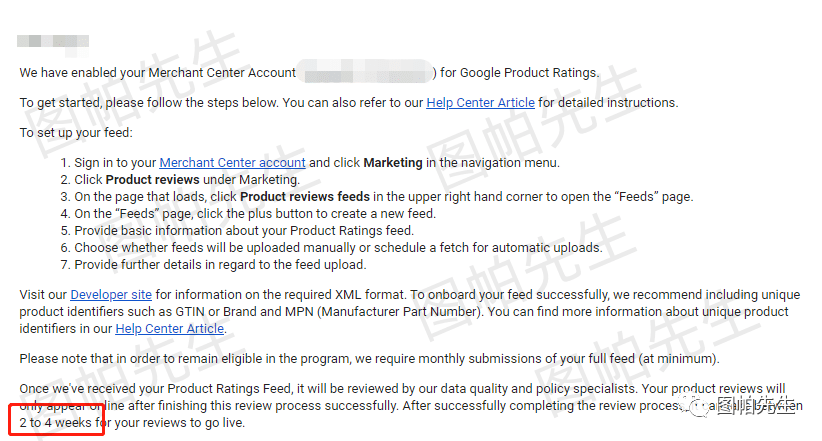This screenshot has width=822, height=441.
Task: Open Help Center Article link about product identifiers
Action: 170,327
